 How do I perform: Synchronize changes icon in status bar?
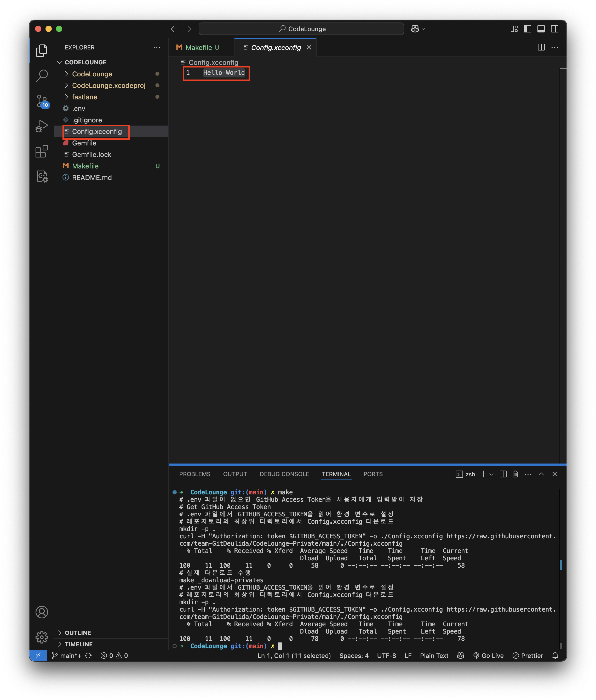point(88,656)
